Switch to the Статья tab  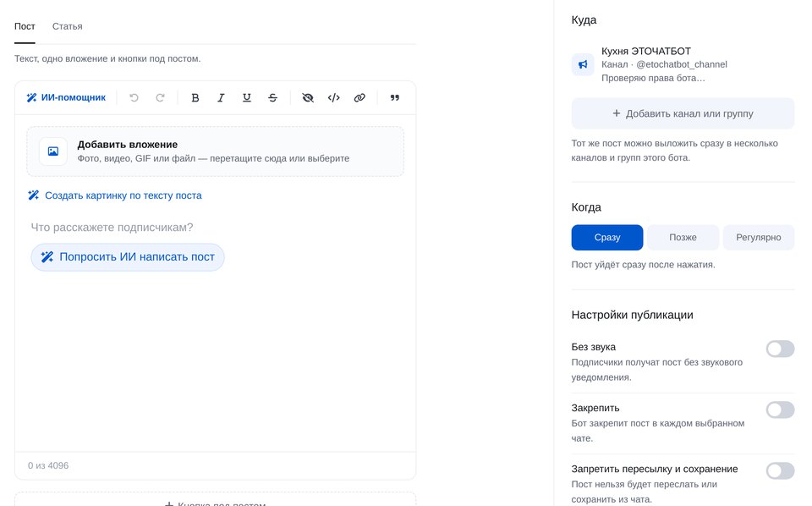coord(68,26)
